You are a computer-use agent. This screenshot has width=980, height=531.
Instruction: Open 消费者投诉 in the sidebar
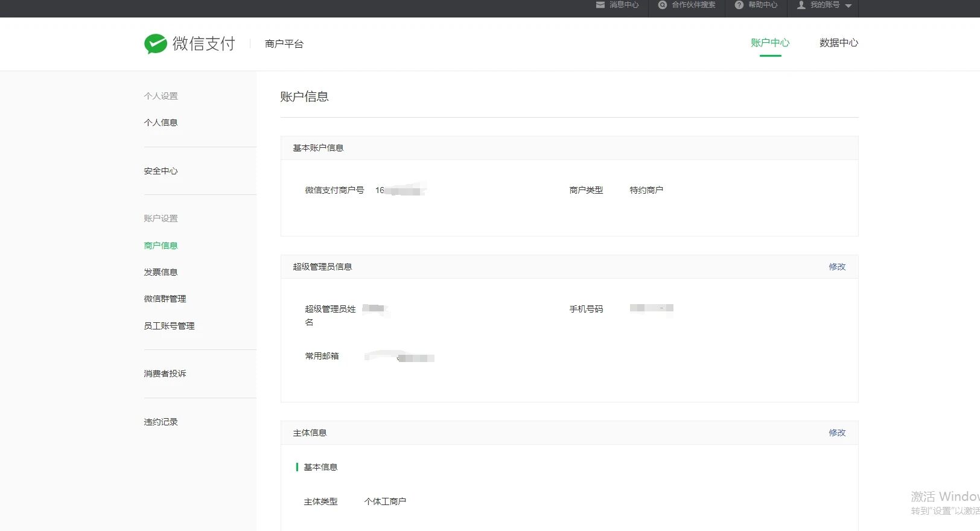[165, 374]
